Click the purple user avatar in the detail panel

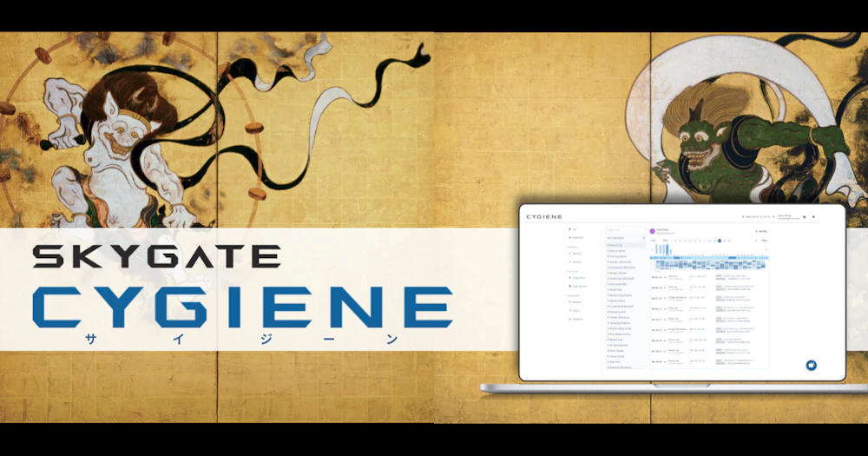652,231
